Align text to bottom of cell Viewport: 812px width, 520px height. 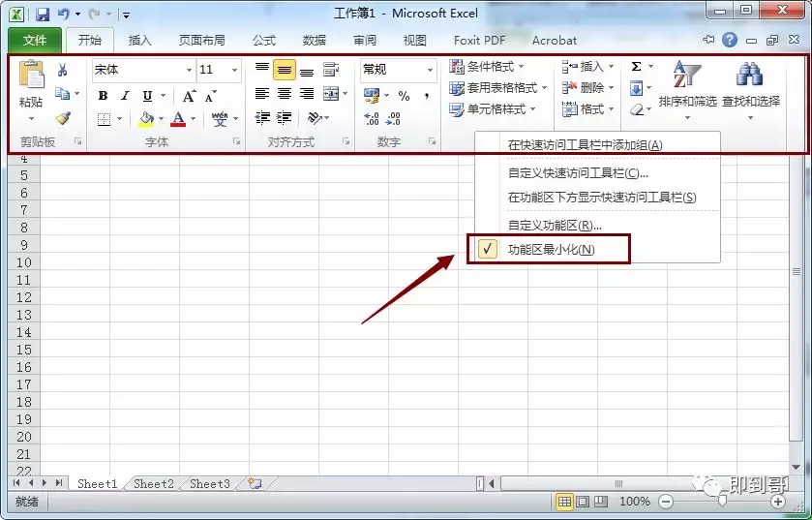tap(307, 71)
